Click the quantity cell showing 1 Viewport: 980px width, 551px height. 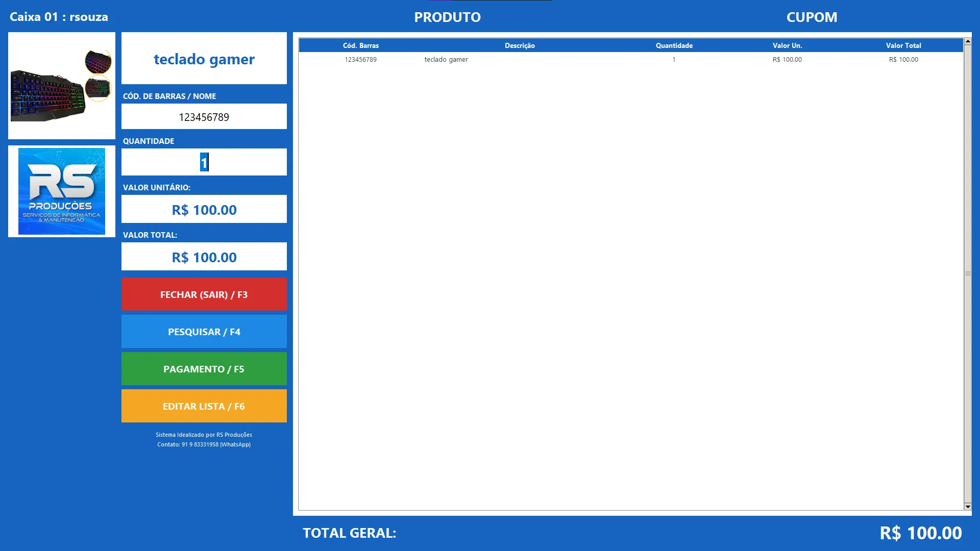(674, 59)
